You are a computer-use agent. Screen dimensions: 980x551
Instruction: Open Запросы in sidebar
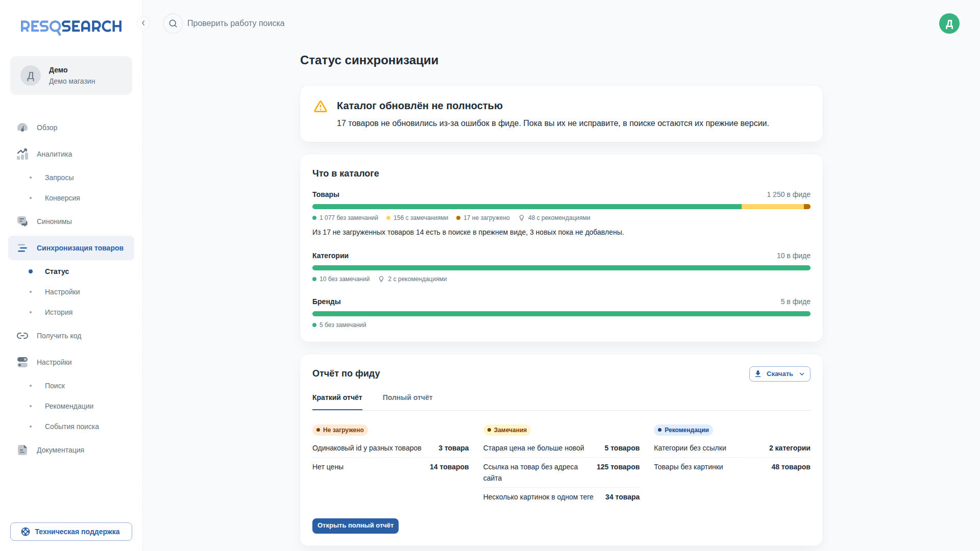click(59, 178)
